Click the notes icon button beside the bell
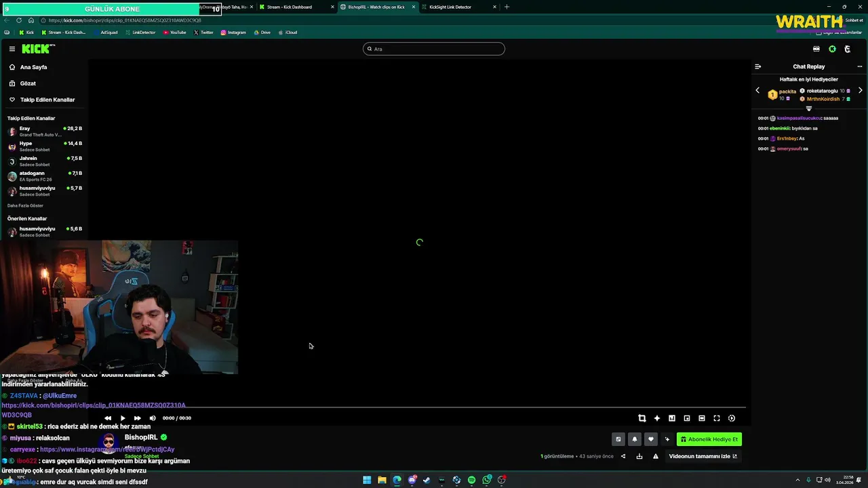The height and width of the screenshot is (488, 868). [x=618, y=439]
